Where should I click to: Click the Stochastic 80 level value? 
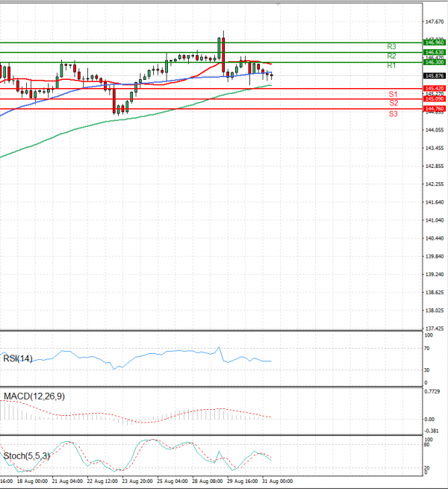coord(427,445)
